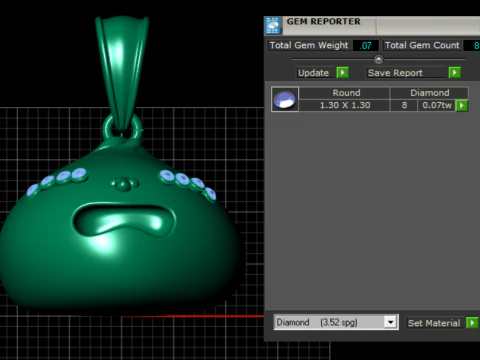
Task: Click the Diamond material cell in table
Action: (429, 93)
